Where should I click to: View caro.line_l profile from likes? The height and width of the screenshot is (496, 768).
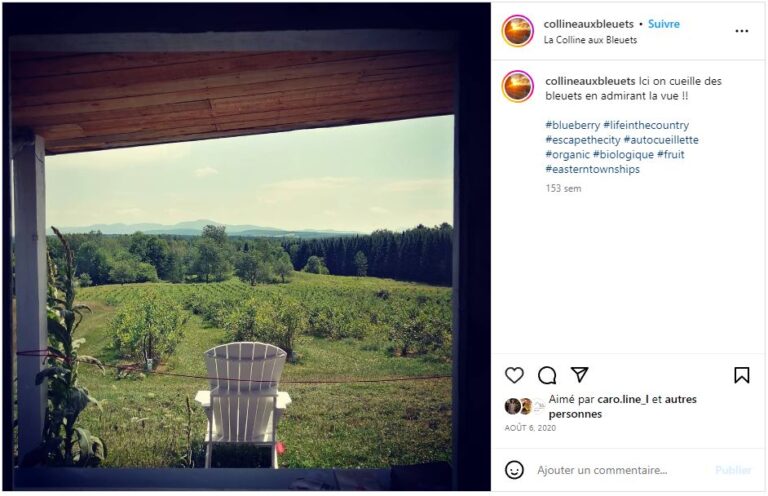[623, 400]
